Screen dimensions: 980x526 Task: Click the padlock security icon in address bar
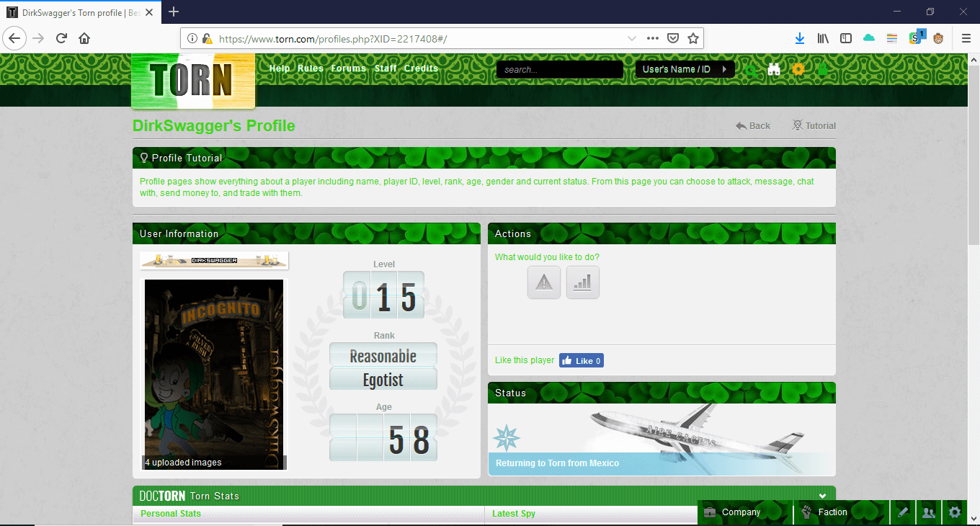click(x=208, y=38)
